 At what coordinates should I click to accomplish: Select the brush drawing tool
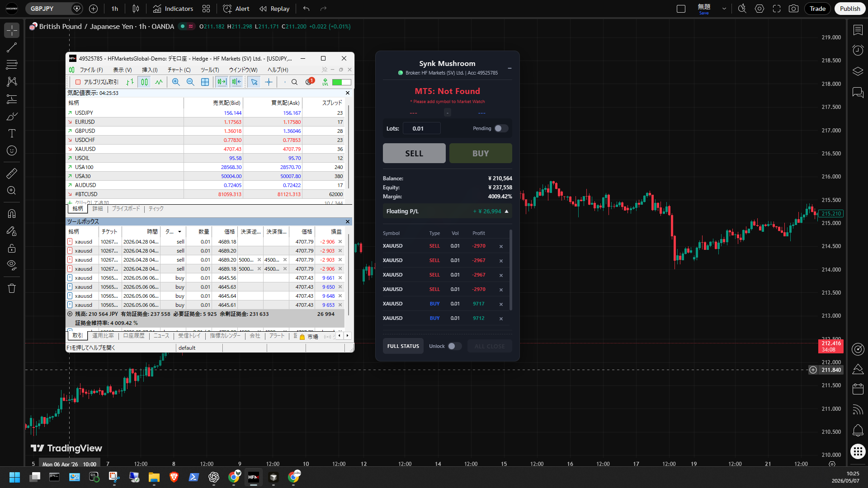click(x=12, y=116)
